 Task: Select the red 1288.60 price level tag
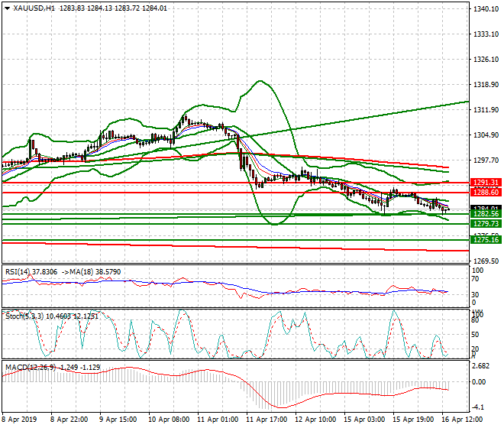click(x=485, y=193)
